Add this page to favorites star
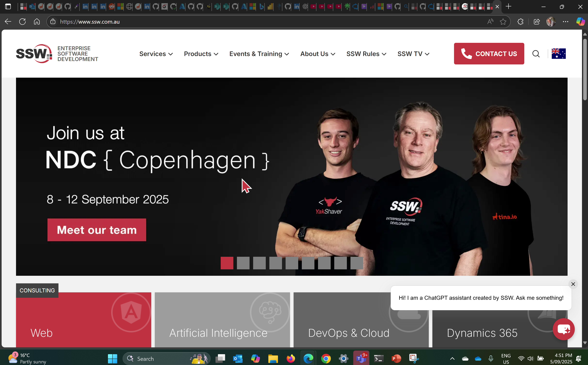The height and width of the screenshot is (365, 588). [x=503, y=22]
